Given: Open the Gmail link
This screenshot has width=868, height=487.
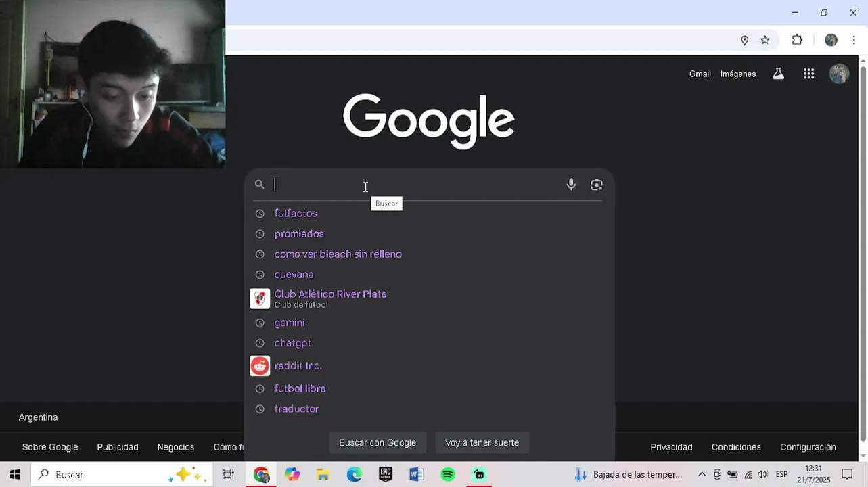Looking at the screenshot, I should click(700, 74).
